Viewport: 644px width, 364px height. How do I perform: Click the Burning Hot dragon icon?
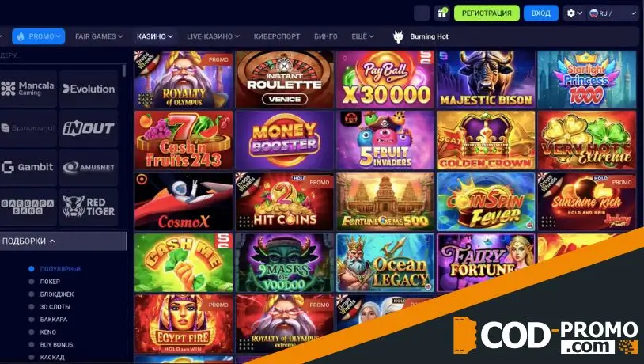coord(398,36)
